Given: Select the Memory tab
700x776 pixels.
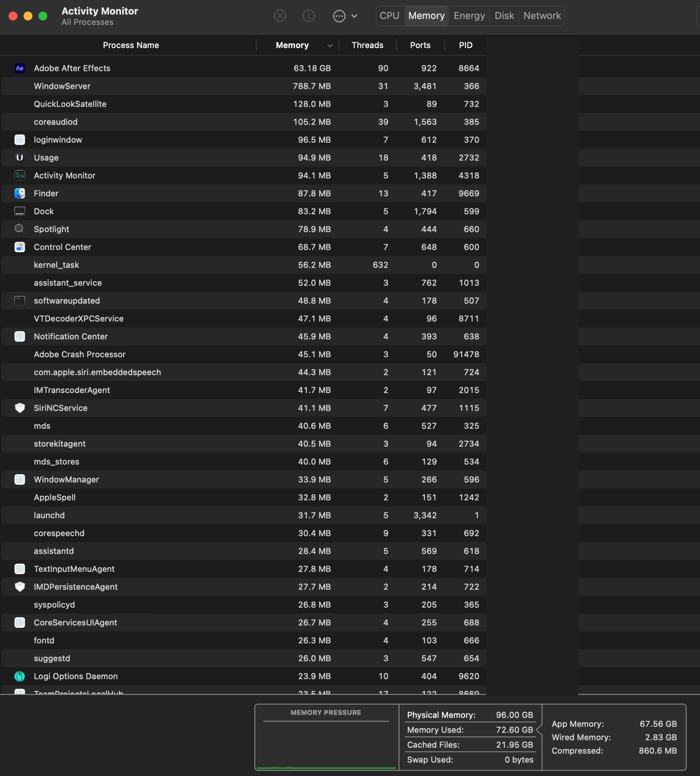Looking at the screenshot, I should coord(426,16).
